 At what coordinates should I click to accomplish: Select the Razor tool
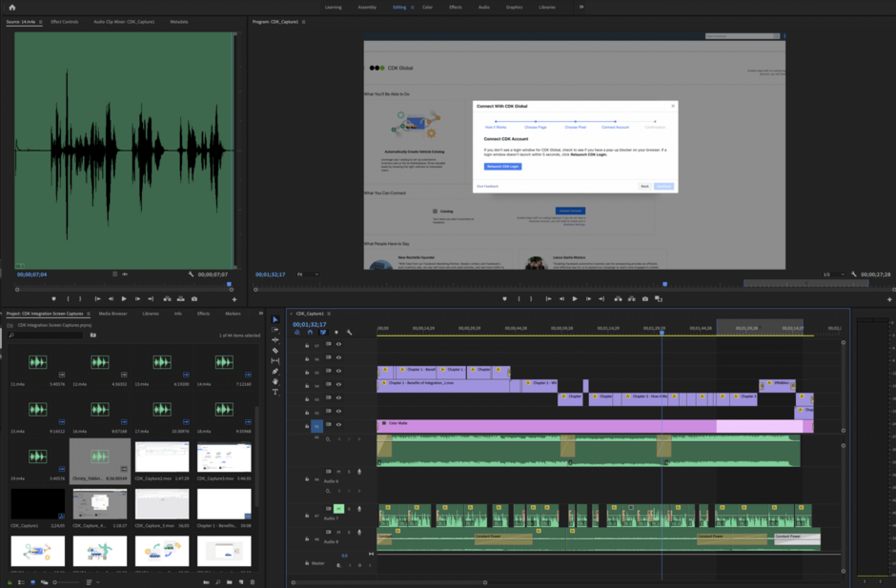(275, 351)
